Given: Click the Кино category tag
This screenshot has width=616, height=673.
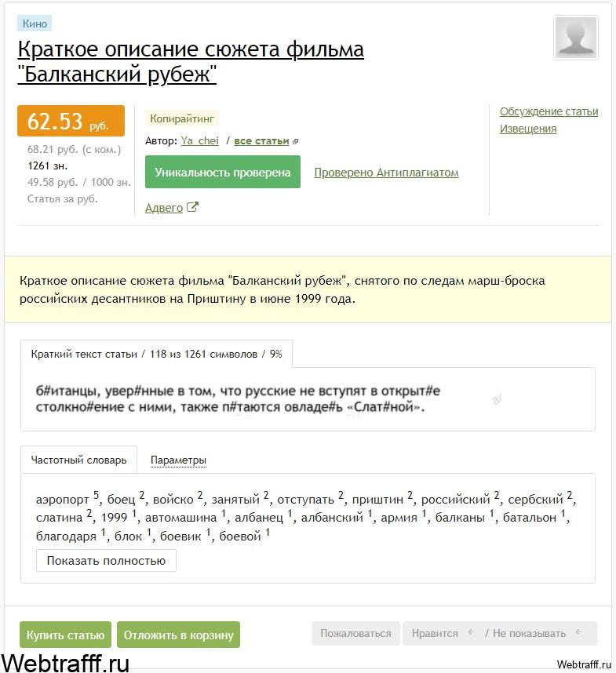Looking at the screenshot, I should (x=35, y=24).
